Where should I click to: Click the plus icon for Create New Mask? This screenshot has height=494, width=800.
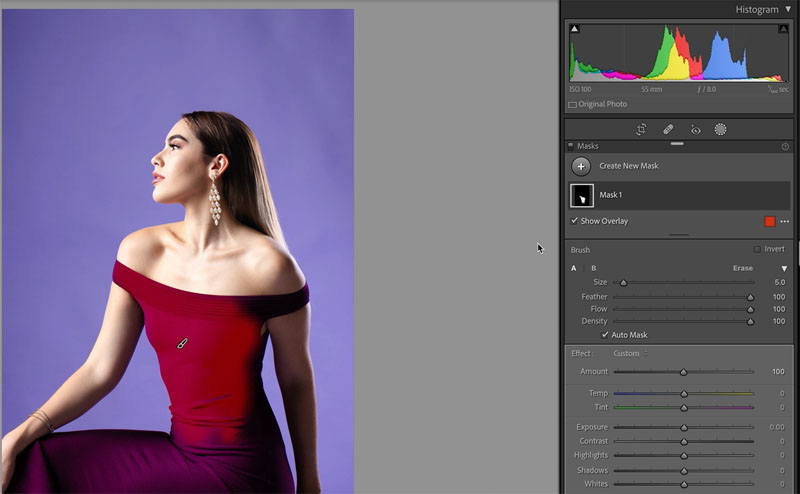click(581, 166)
